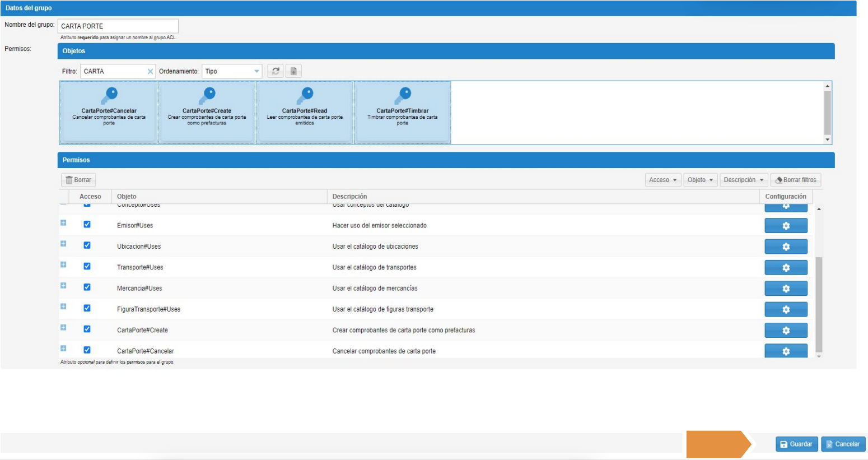The height and width of the screenshot is (460, 868).
Task: Click the refresh icon next to Ordenamiento
Action: [275, 71]
